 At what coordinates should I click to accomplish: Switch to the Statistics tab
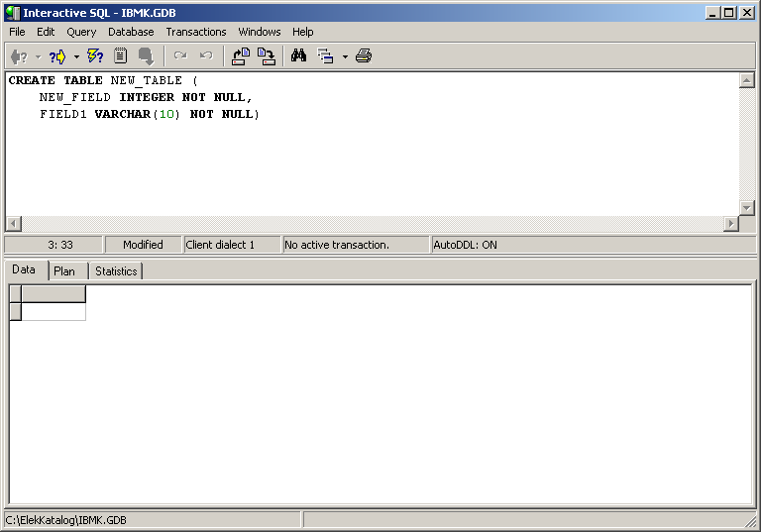pos(116,271)
